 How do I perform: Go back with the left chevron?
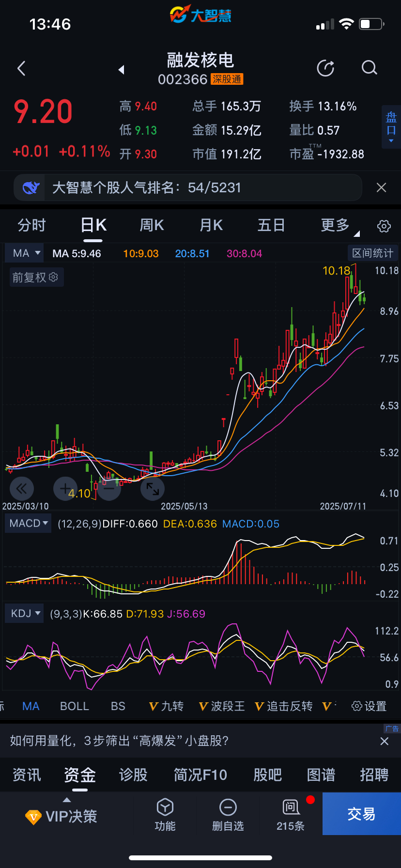(x=21, y=68)
